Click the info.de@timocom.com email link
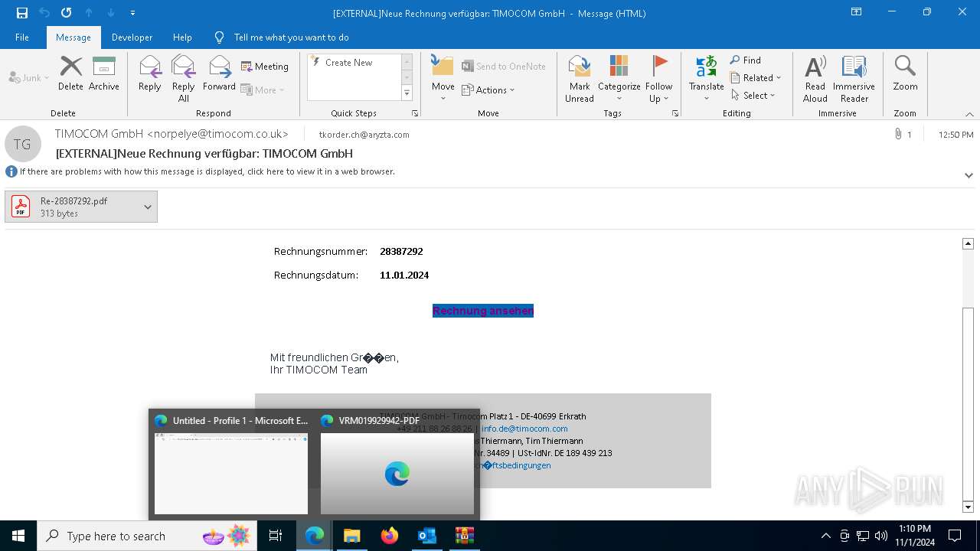Image resolution: width=980 pixels, height=551 pixels. (x=524, y=429)
